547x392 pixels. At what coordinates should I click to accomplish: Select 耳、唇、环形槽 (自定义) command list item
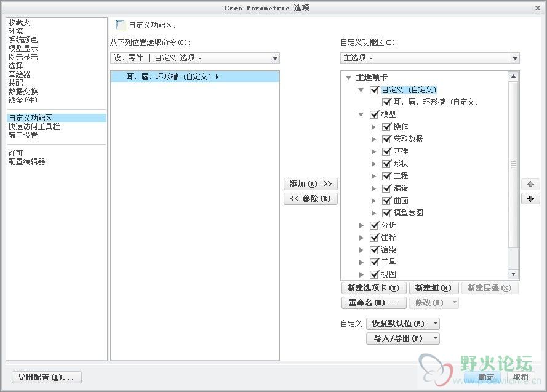point(194,77)
